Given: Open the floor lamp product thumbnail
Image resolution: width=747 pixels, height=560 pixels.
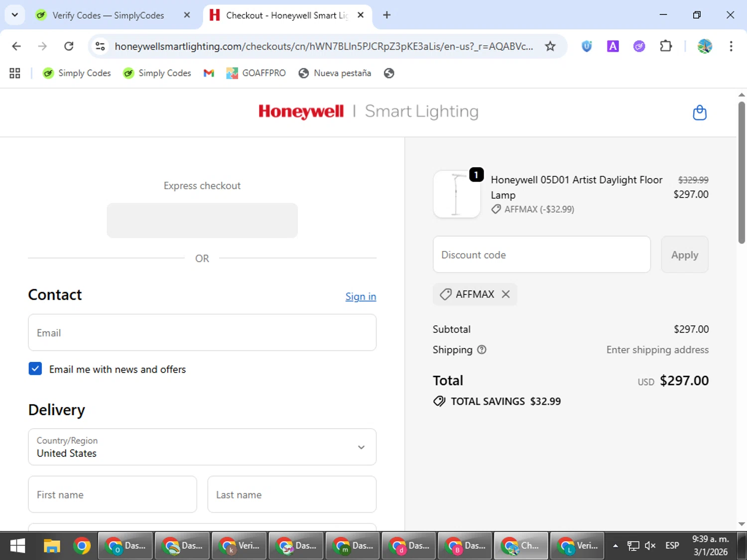Looking at the screenshot, I should 457,194.
